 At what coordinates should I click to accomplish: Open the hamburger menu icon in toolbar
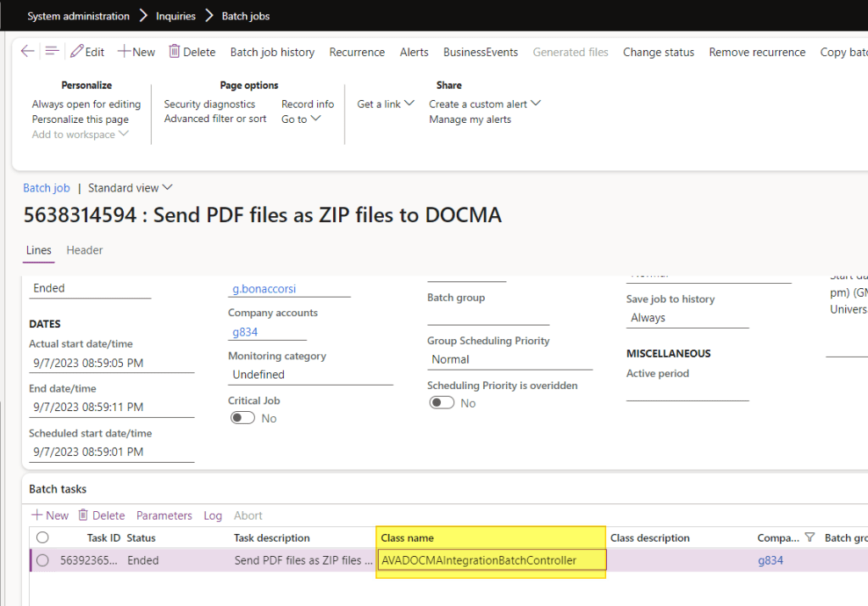(52, 52)
